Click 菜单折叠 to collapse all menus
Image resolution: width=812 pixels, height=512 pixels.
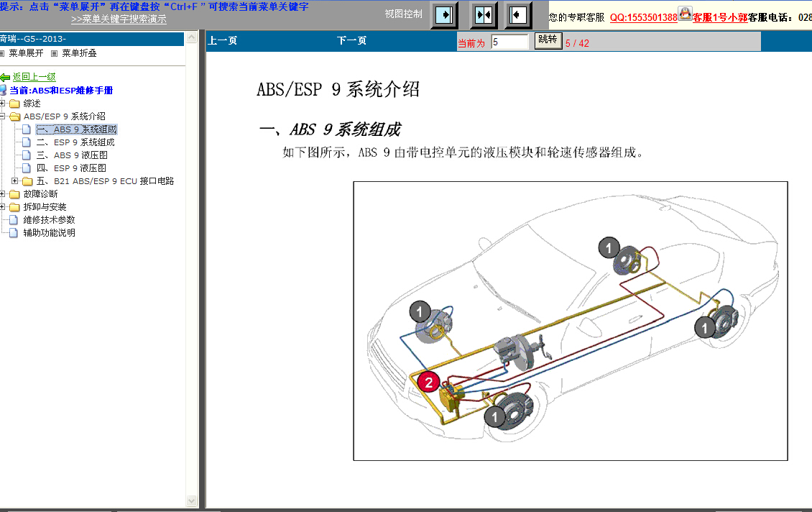pos(79,53)
